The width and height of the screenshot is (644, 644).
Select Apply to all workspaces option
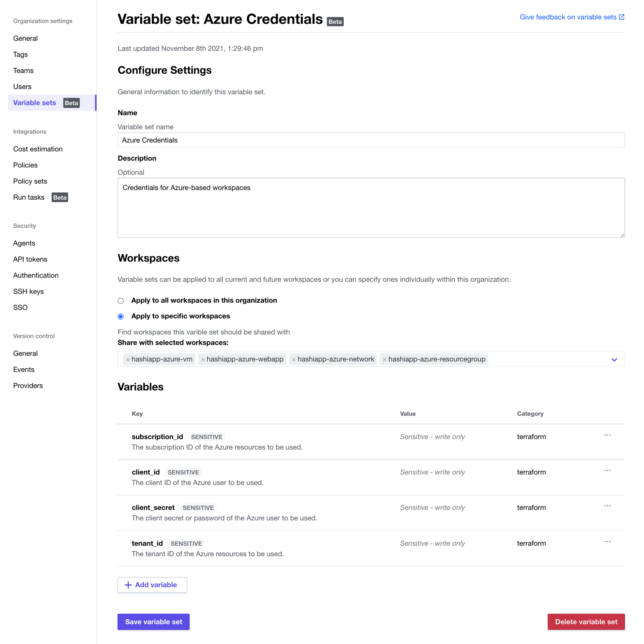[120, 300]
